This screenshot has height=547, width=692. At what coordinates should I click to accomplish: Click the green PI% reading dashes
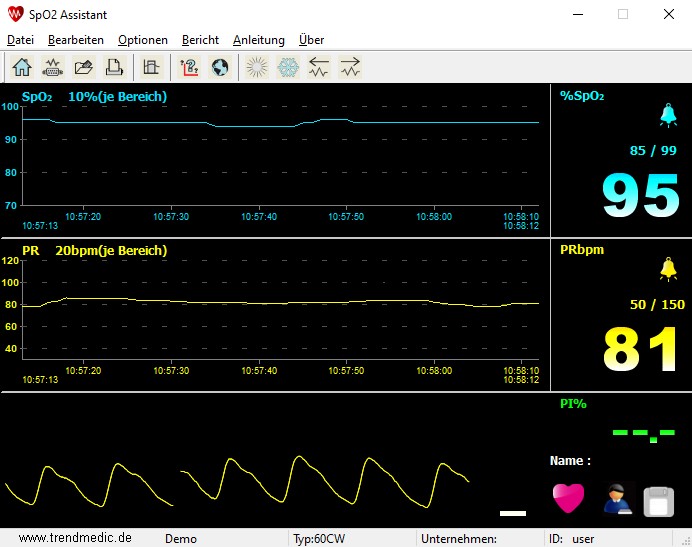pyautogui.click(x=643, y=434)
